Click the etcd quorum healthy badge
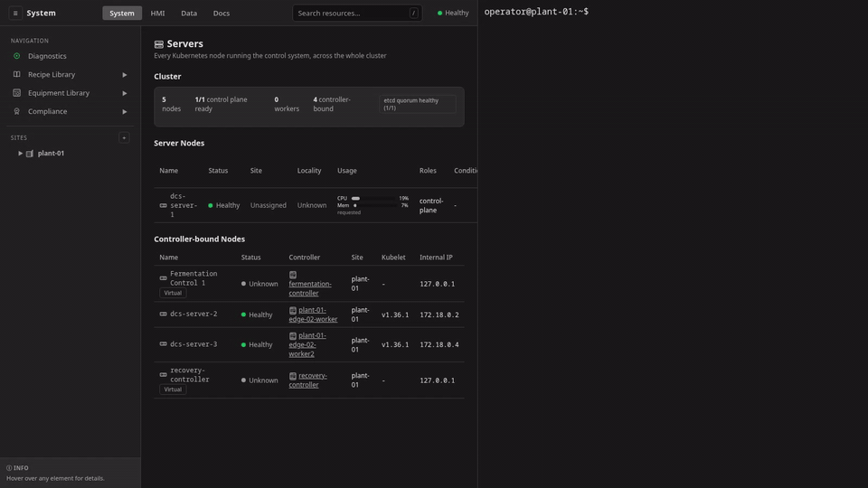This screenshot has height=488, width=868. [x=418, y=104]
